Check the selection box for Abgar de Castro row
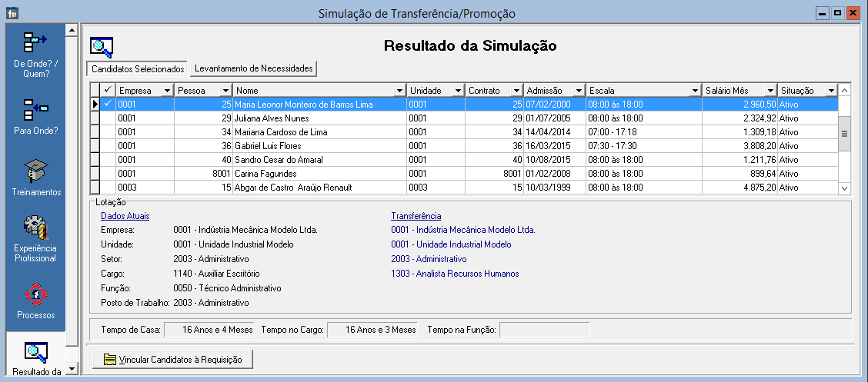The height and width of the screenshot is (382, 868). 108,188
